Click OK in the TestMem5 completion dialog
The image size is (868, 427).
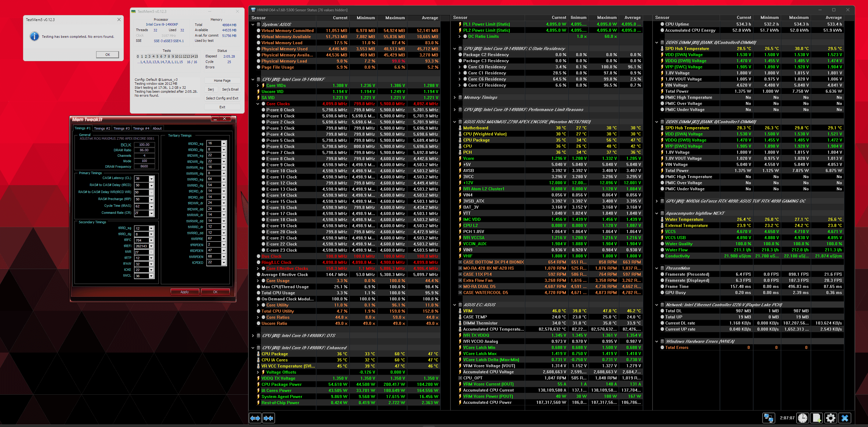coord(107,55)
